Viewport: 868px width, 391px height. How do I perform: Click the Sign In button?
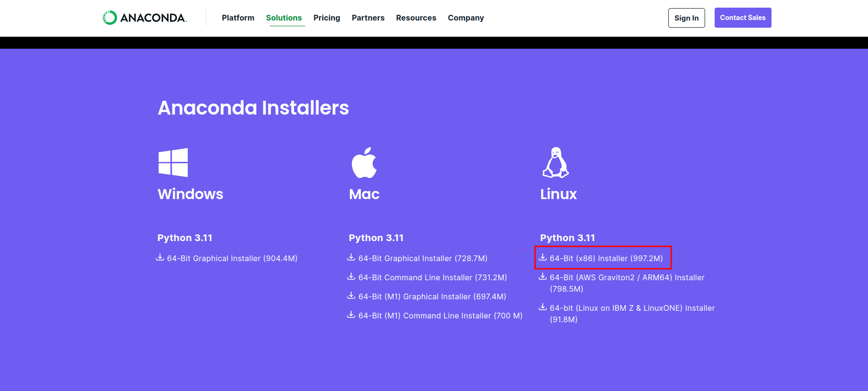(x=686, y=18)
